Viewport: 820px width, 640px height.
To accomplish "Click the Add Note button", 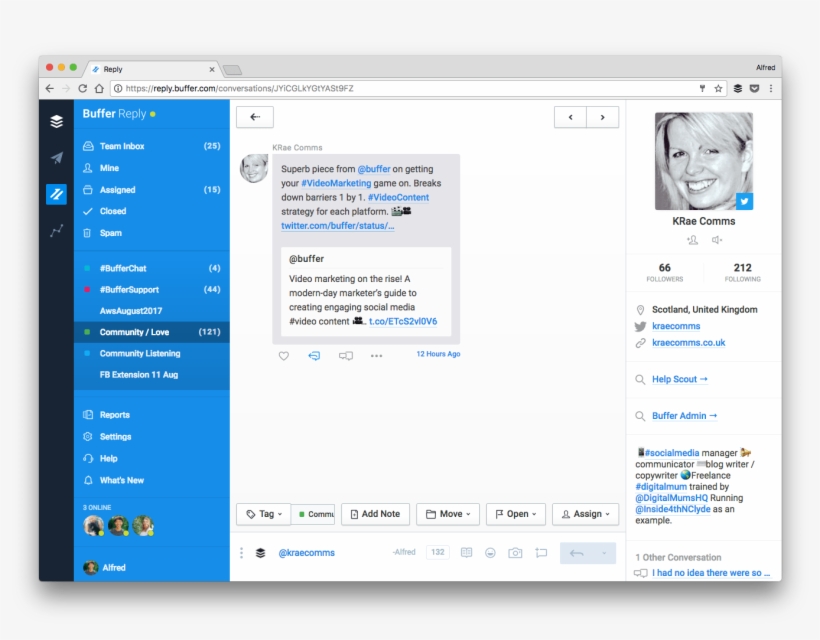I will (x=375, y=514).
